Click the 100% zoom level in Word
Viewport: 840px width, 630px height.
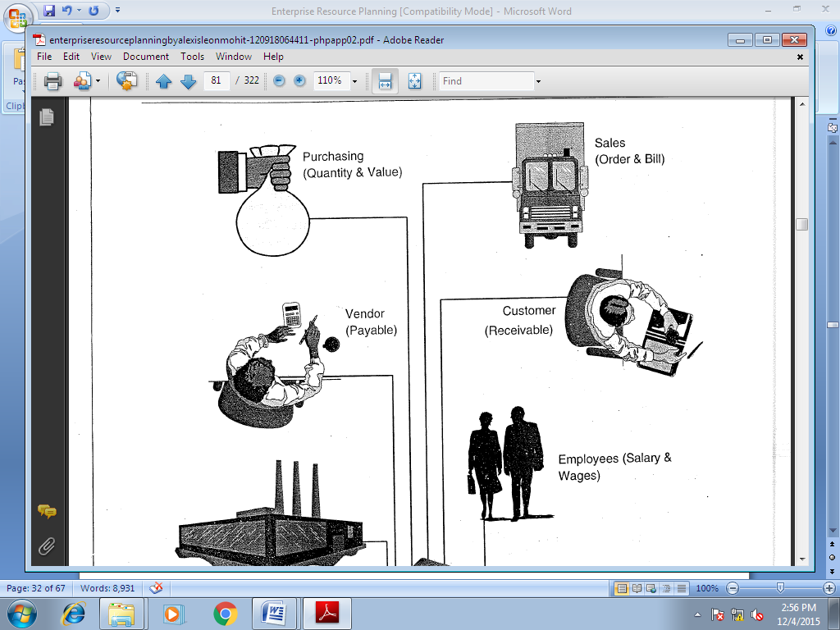(706, 588)
